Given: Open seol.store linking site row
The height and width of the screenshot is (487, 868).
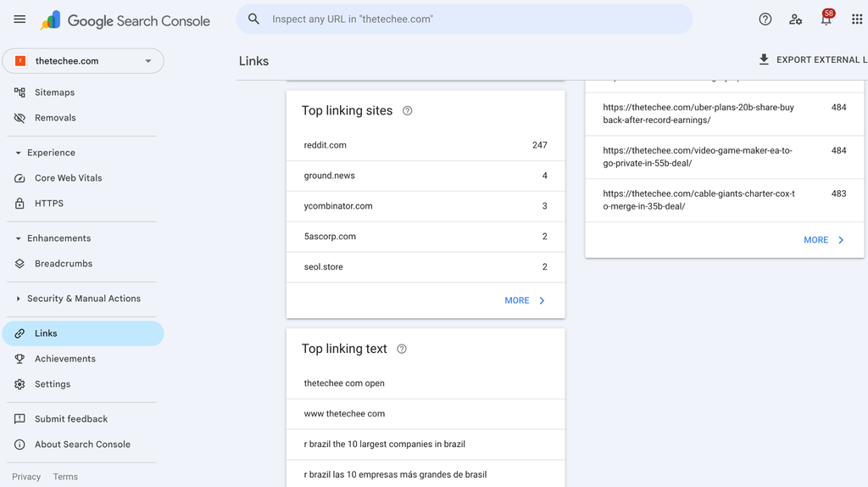Looking at the screenshot, I should click(x=426, y=267).
